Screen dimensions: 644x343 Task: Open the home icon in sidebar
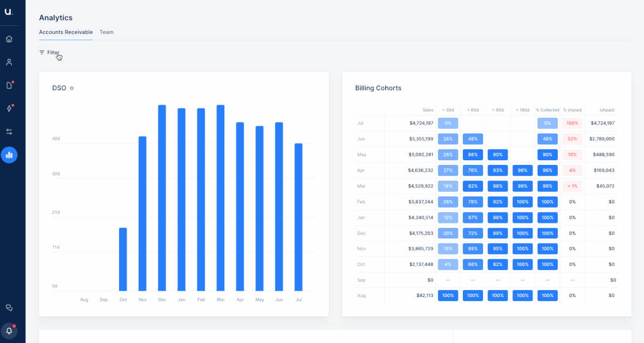[x=9, y=39]
